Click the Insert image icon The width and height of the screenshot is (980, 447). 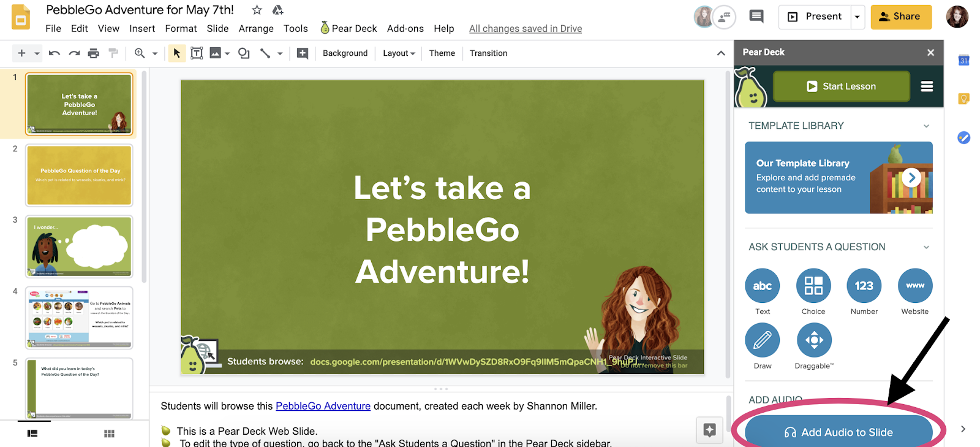(x=215, y=53)
